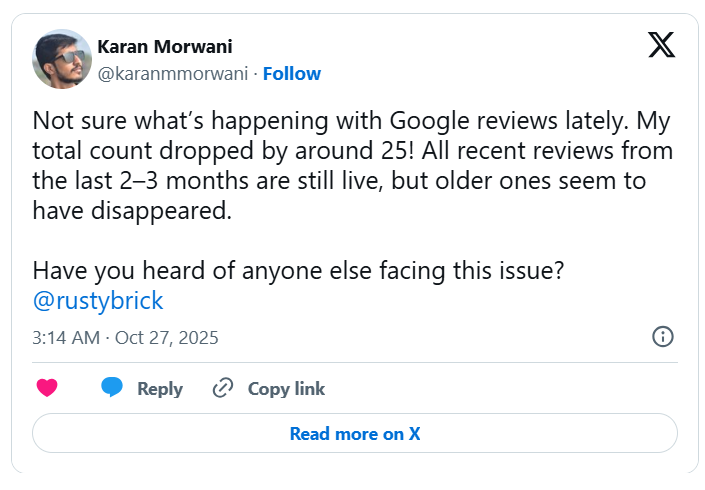Click the Oct 27, 2025 date
Screen dimensions: 705x490
click(167, 337)
